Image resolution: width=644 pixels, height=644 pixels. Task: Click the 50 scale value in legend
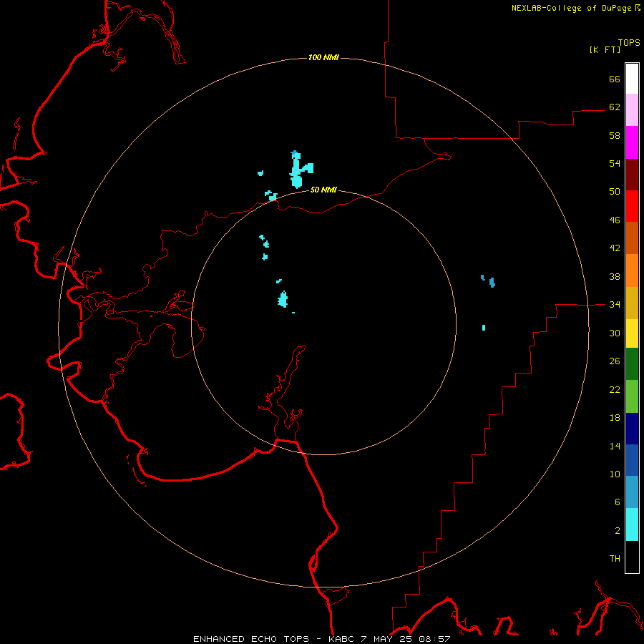click(x=615, y=191)
